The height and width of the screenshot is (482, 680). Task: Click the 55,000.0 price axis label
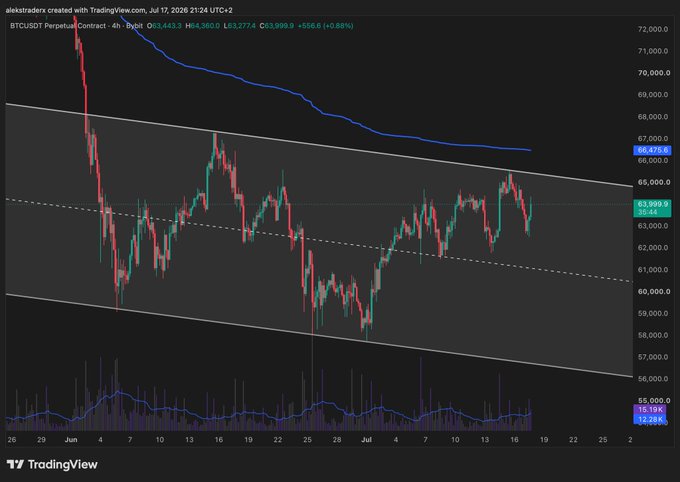tap(653, 401)
